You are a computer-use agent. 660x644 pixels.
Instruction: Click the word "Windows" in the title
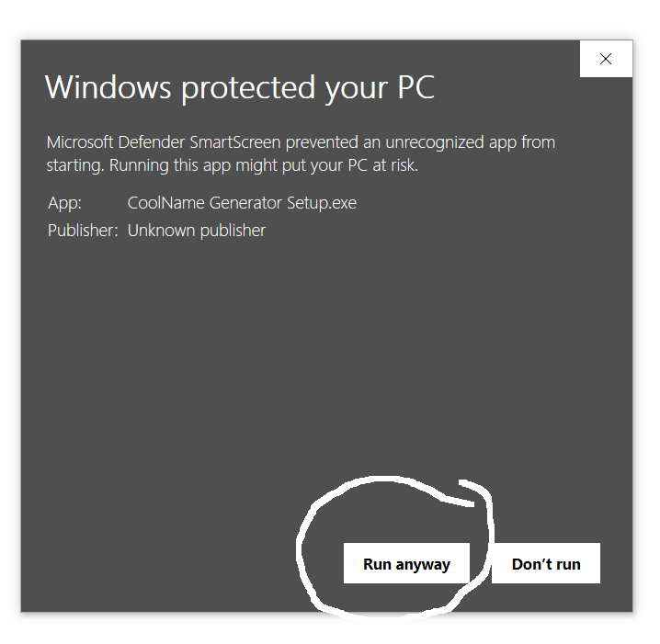point(108,87)
